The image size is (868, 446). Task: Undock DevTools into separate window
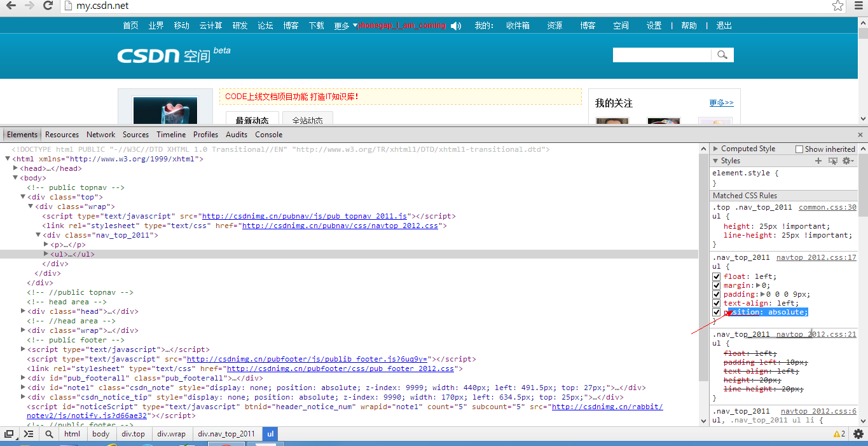[x=9, y=434]
